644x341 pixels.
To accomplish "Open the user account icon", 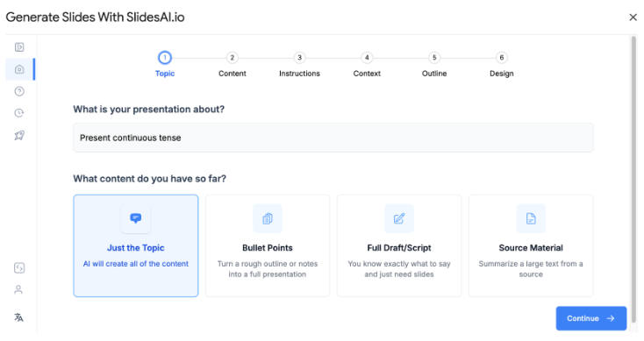I will pos(18,289).
